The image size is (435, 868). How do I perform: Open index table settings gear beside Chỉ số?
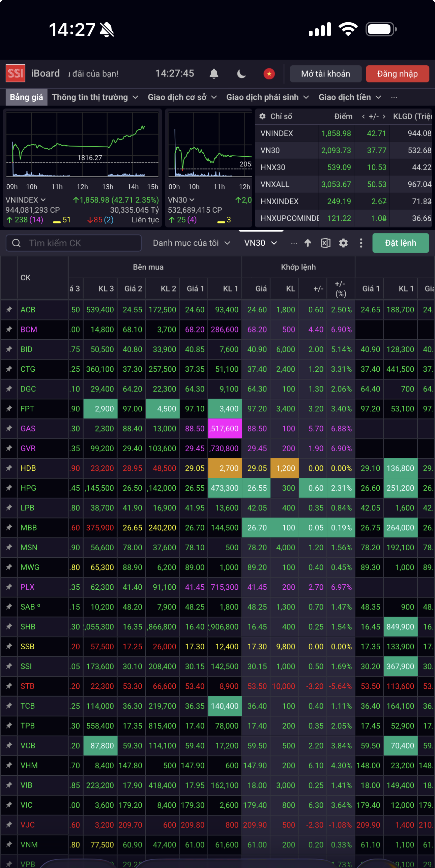(262, 116)
